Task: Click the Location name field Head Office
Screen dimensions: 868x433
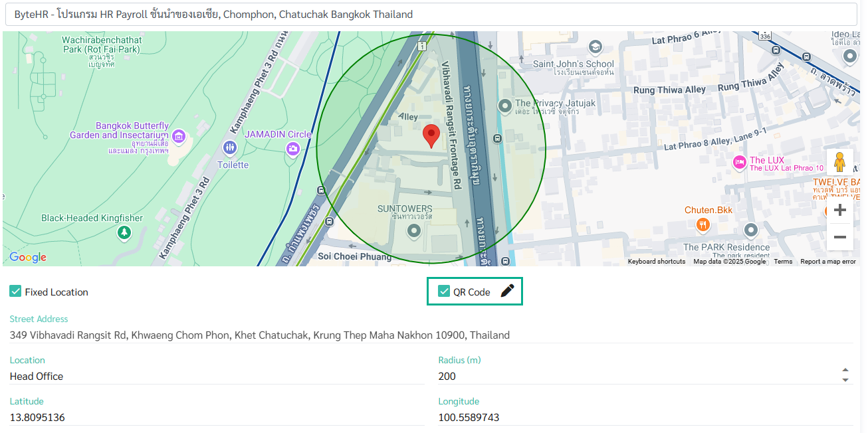Action: [217, 377]
